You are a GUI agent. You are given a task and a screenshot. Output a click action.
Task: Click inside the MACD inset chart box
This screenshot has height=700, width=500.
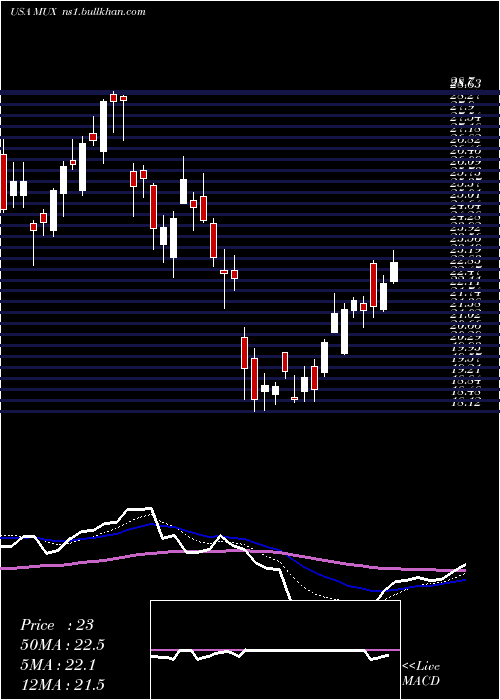click(x=275, y=650)
